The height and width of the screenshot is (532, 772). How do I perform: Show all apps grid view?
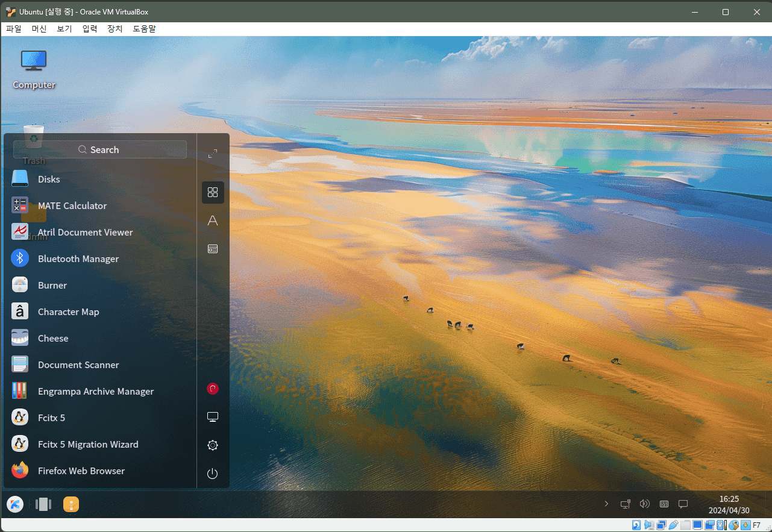click(213, 192)
